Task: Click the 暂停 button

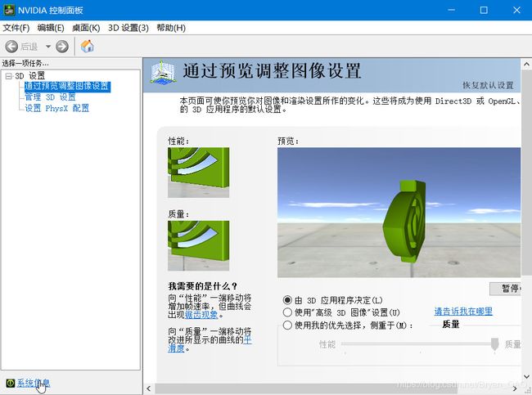Action: (x=506, y=289)
